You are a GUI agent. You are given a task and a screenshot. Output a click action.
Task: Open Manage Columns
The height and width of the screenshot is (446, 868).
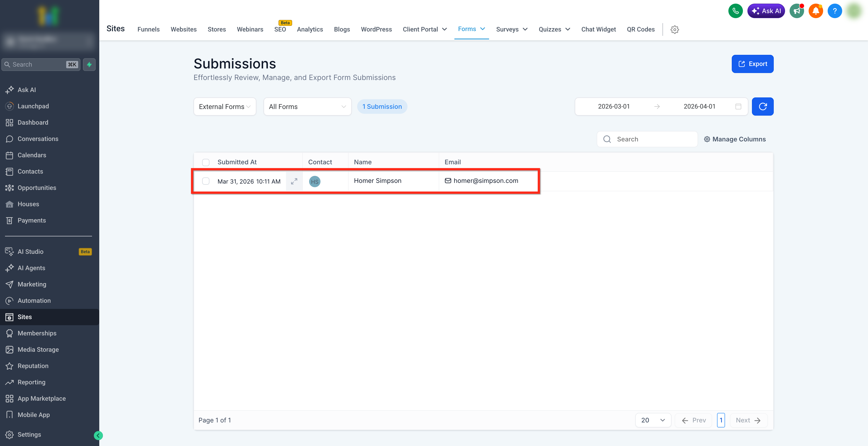[x=735, y=139]
